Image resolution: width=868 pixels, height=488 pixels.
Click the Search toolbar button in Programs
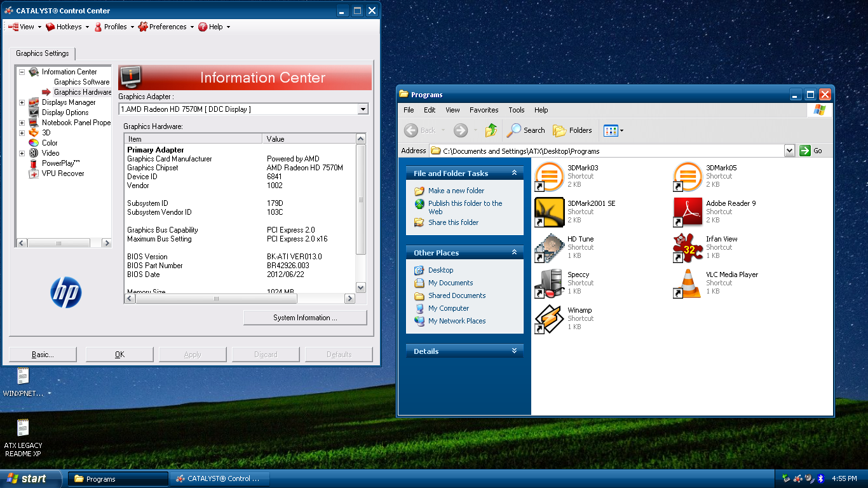(x=526, y=130)
